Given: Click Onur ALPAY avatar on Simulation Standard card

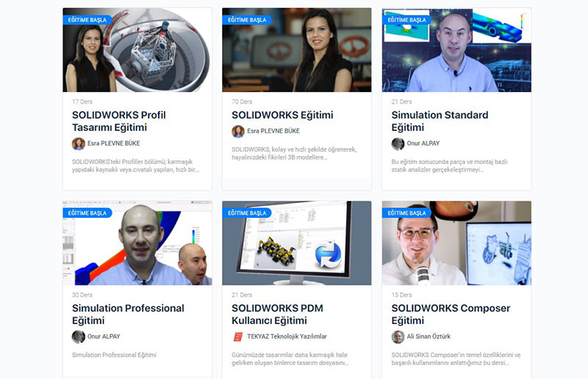Looking at the screenshot, I should (x=398, y=144).
